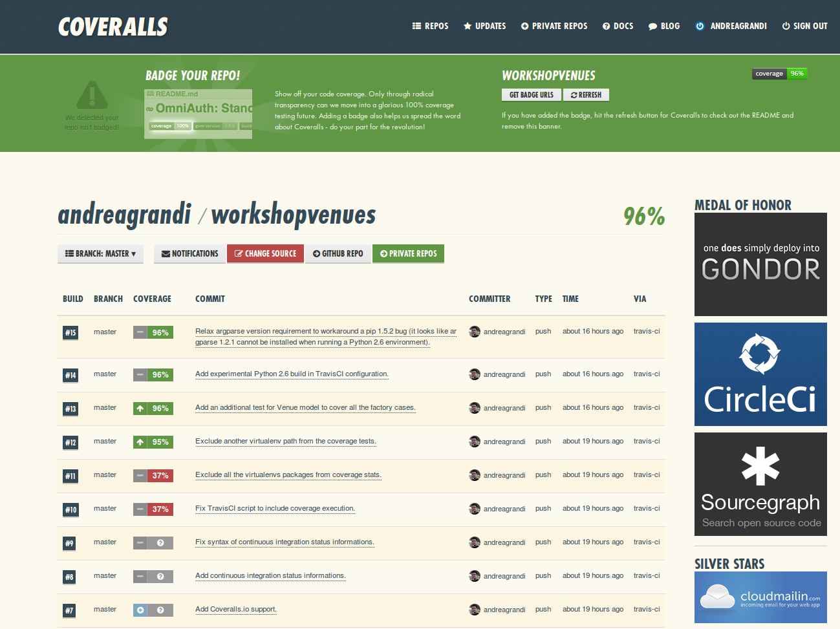Click the unknown coverage badge of build #9
This screenshot has width=840, height=629.
(153, 542)
